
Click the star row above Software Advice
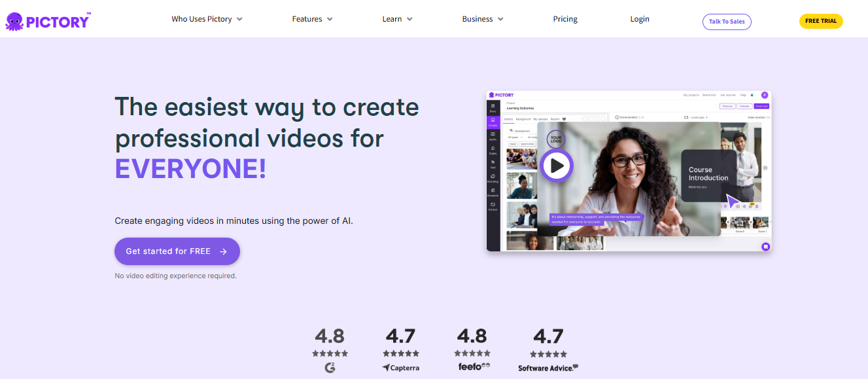[548, 354]
